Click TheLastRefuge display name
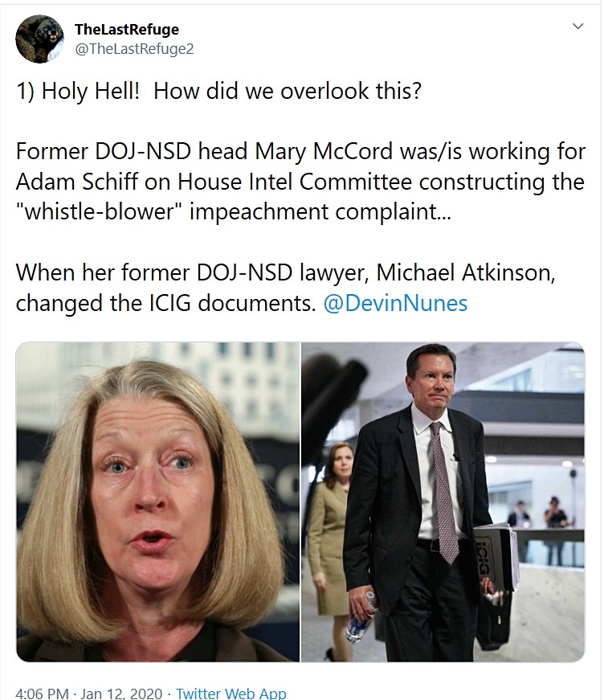 pos(127,30)
